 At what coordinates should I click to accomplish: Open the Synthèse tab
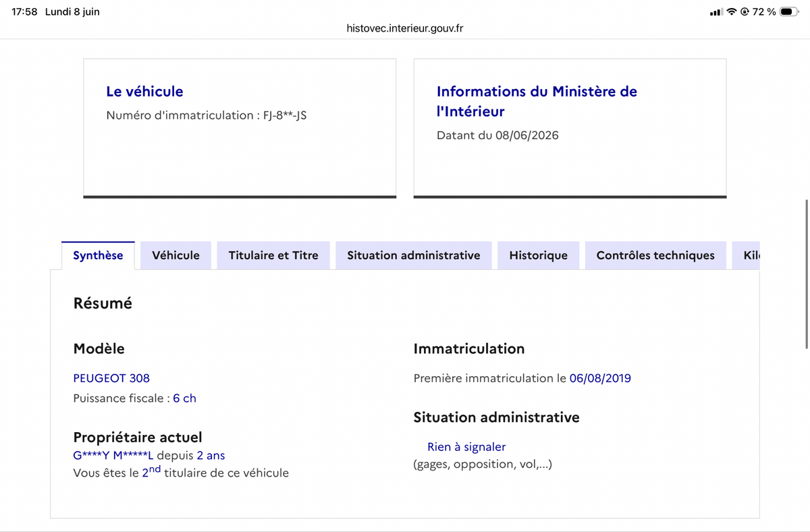click(98, 255)
